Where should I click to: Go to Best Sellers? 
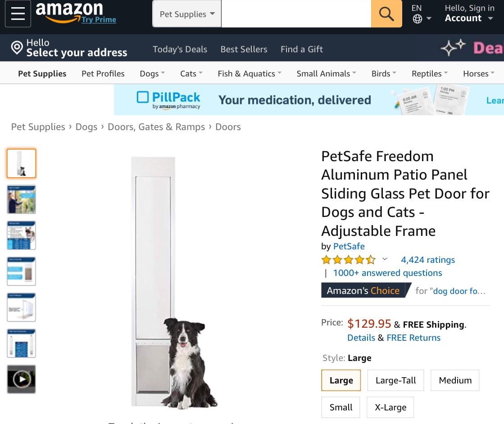click(244, 49)
